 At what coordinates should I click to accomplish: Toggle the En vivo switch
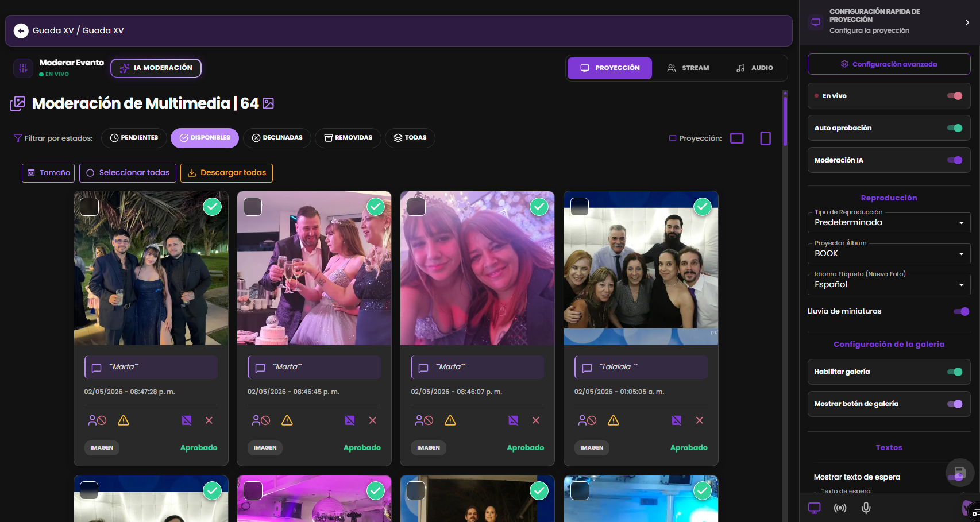[x=955, y=96]
